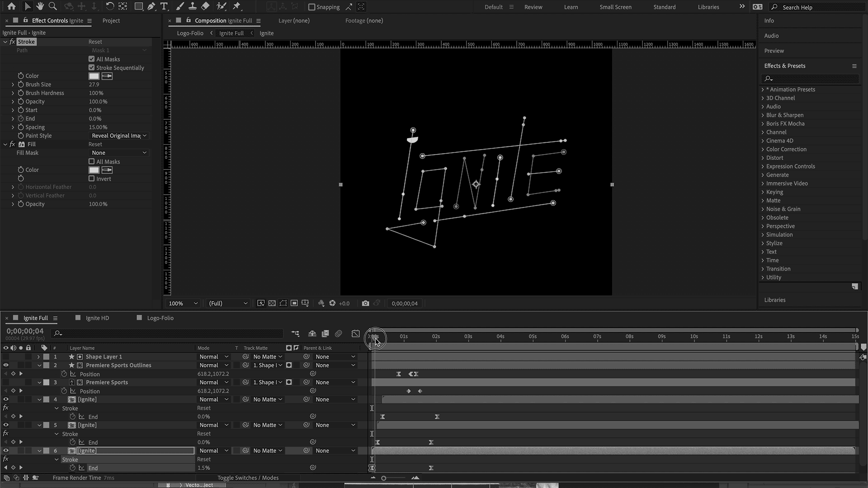Select the Rectangle shape tool
868x488 pixels.
(x=139, y=6)
